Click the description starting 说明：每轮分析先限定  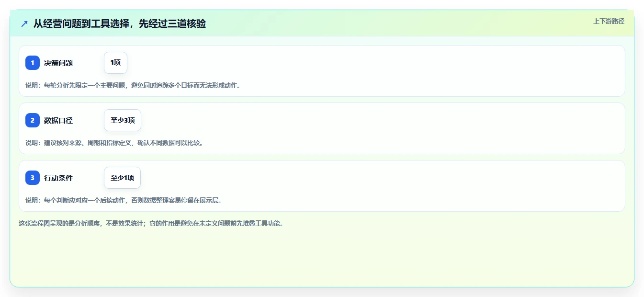(x=133, y=85)
